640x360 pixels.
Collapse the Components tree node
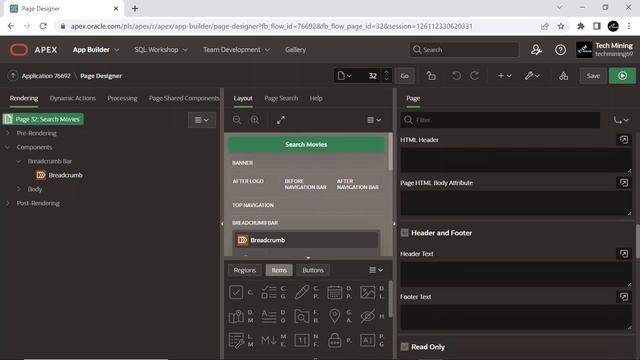click(x=8, y=147)
